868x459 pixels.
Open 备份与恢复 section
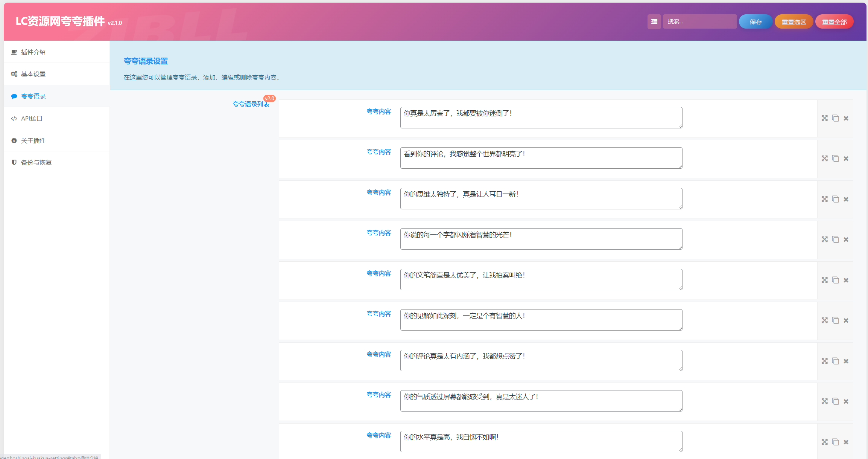tap(36, 162)
